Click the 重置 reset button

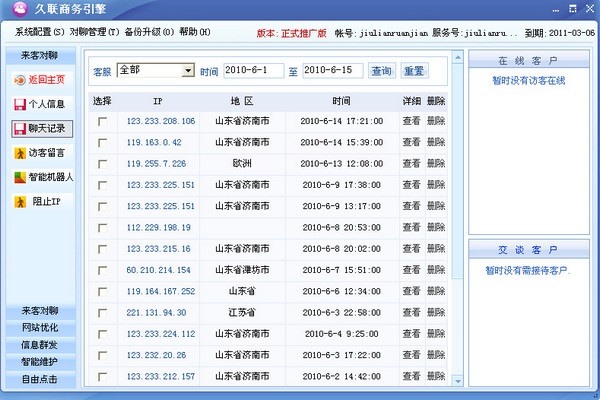[413, 71]
